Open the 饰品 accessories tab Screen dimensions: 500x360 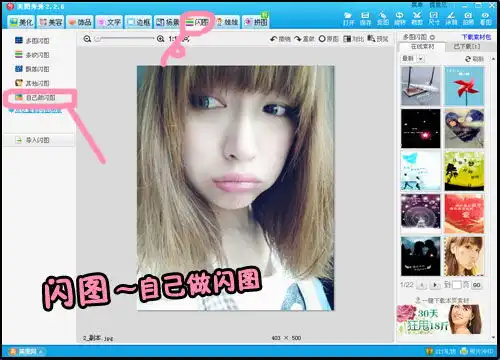coord(80,22)
